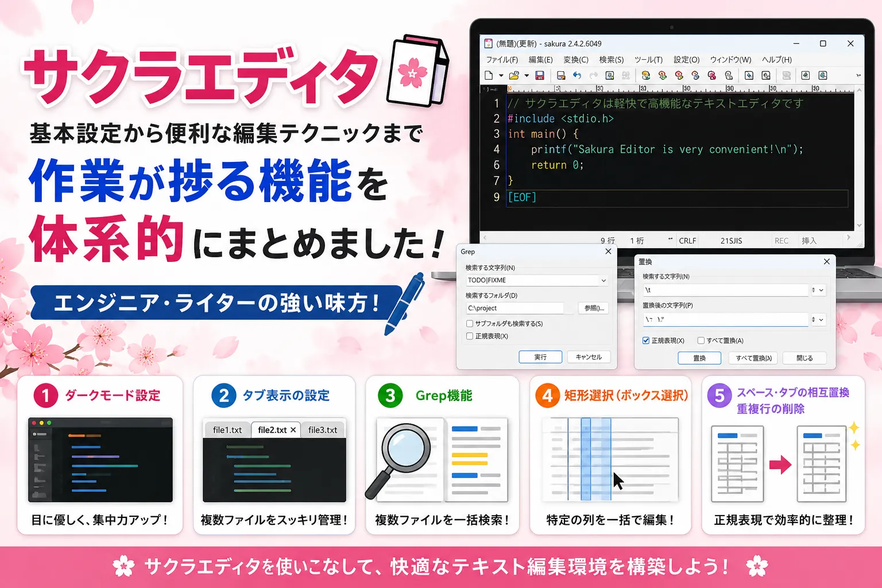Click the [EOF] marker line
This screenshot has width=882, height=588.
click(522, 198)
